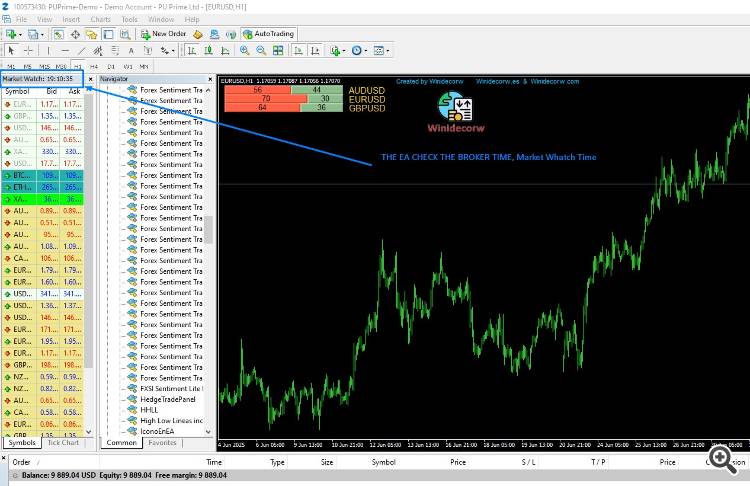Switch chart to Candlesticks mode
Viewport: 750px width, 486px height.
click(209, 50)
